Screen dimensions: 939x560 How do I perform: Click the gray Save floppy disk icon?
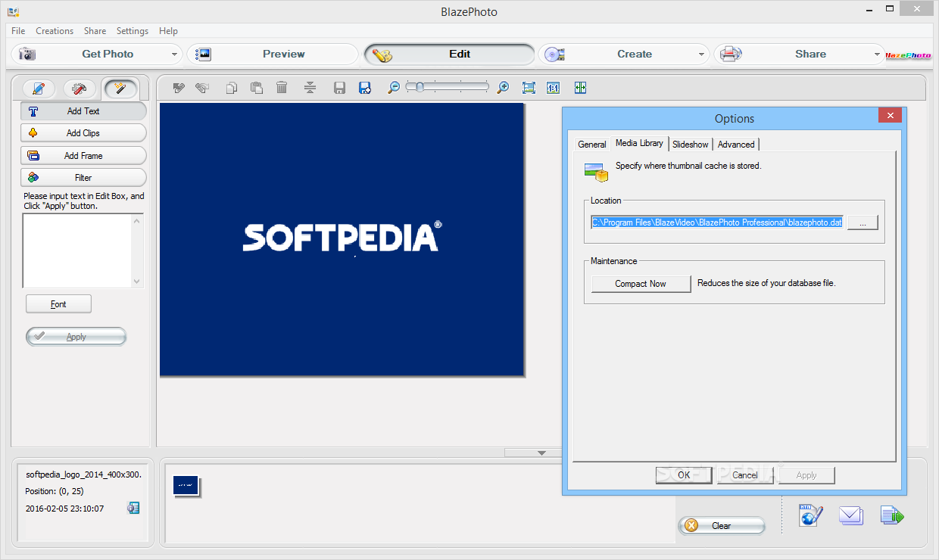[340, 88]
